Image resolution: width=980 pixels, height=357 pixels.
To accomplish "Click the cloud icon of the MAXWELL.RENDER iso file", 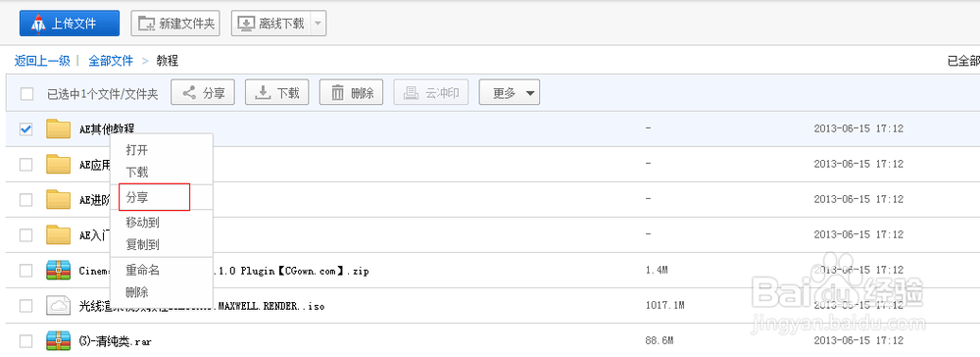I will click(x=59, y=306).
